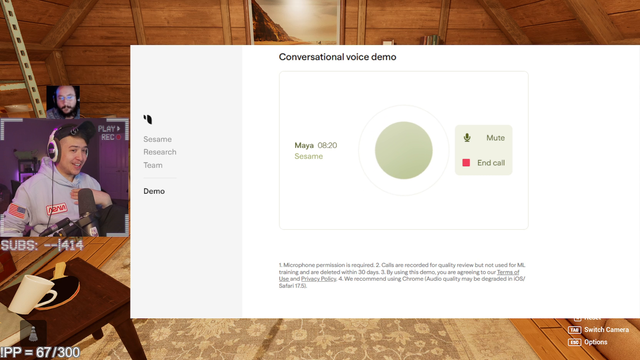Click the bottle item icon in corner
The height and width of the screenshot is (360, 640).
tap(33, 333)
